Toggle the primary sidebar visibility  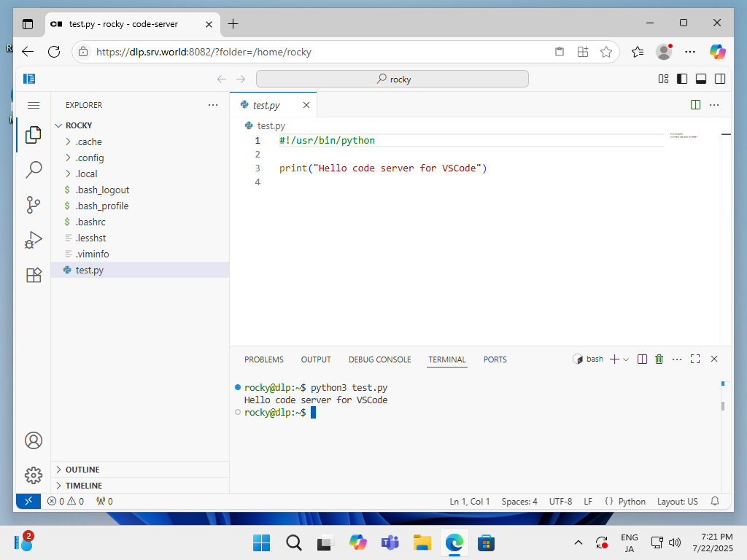pos(681,78)
